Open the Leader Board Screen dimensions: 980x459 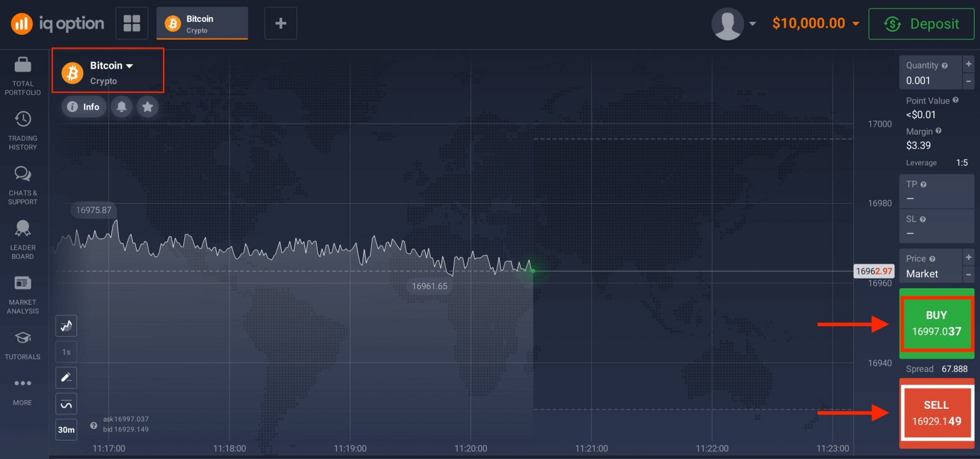pos(23,240)
